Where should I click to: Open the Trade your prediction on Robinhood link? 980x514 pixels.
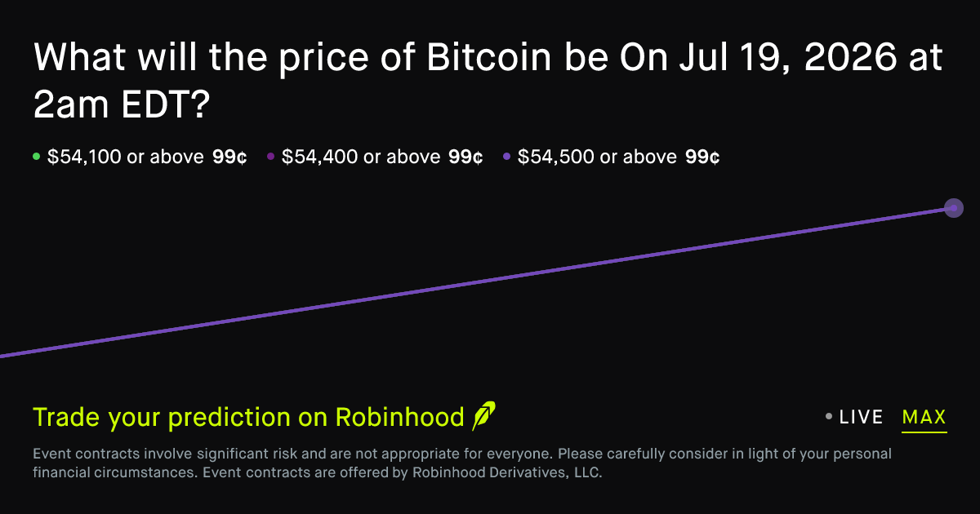pyautogui.click(x=248, y=417)
